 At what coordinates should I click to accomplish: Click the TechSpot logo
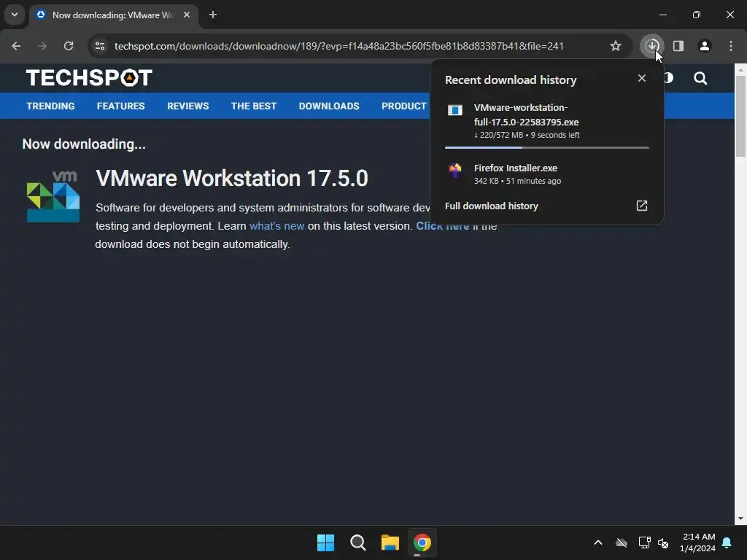89,77
